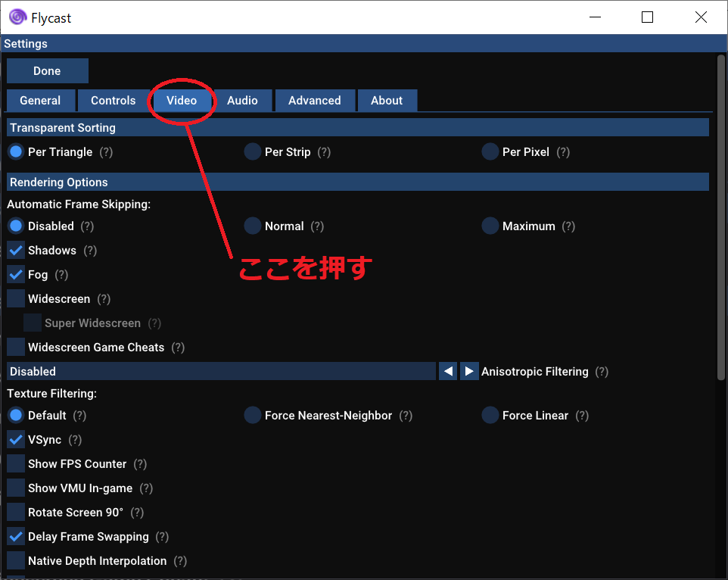Open the Controls tab
This screenshot has width=728, height=580.
pos(114,100)
